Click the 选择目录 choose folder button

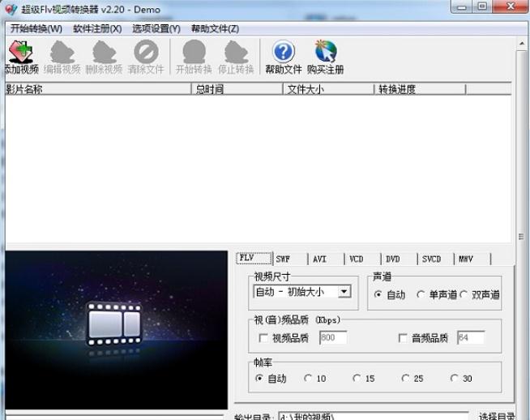tap(497, 416)
